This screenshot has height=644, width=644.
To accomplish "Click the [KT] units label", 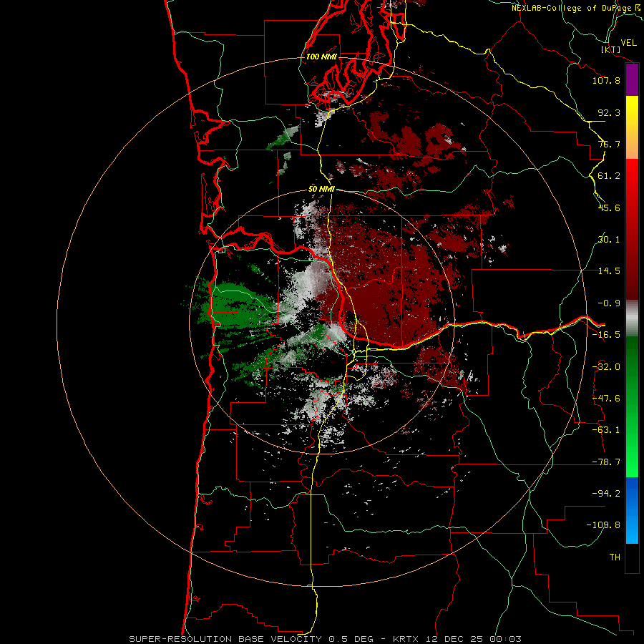I will 611,49.
